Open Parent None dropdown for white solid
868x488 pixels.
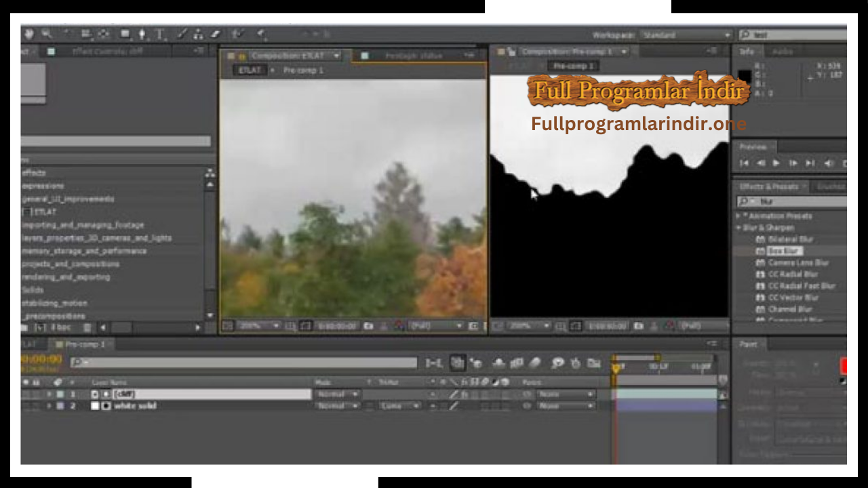(565, 406)
